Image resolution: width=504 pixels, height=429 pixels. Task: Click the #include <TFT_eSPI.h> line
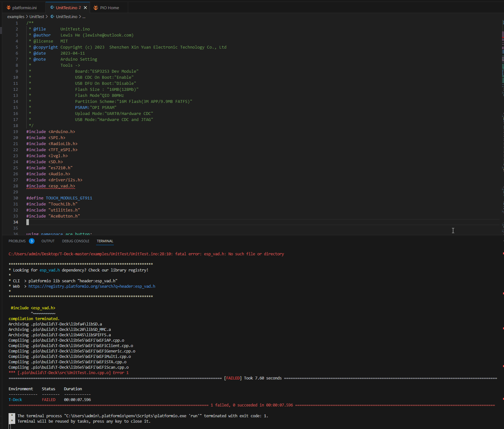(52, 150)
